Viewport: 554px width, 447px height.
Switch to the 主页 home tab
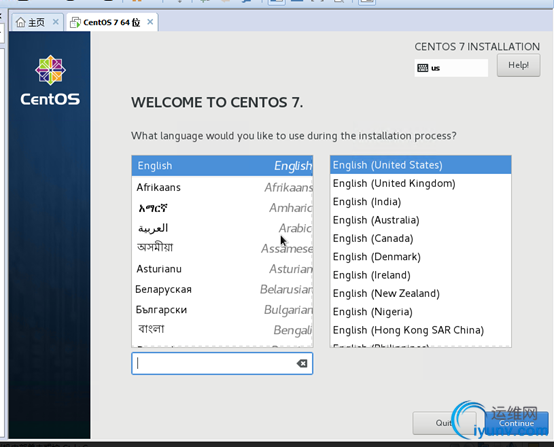(x=37, y=22)
